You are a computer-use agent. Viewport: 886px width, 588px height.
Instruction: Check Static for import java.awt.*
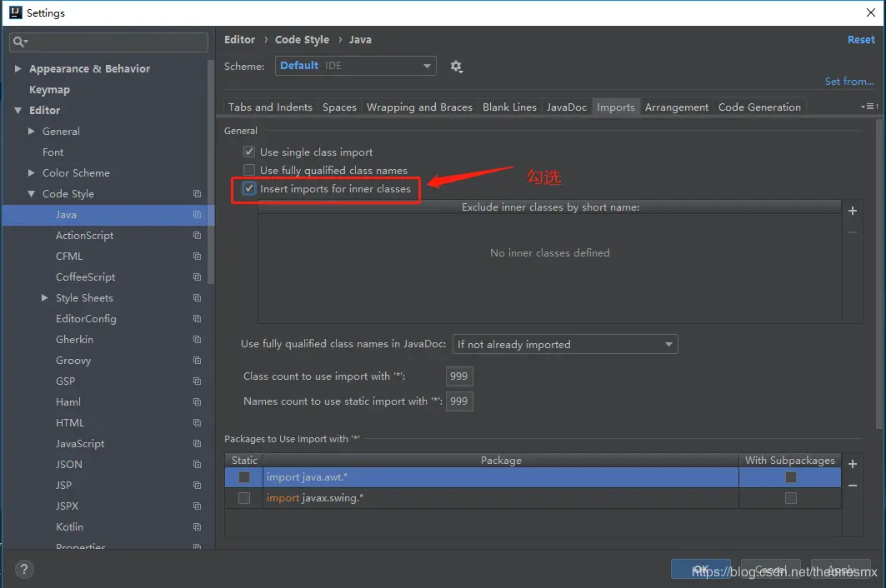[244, 477]
